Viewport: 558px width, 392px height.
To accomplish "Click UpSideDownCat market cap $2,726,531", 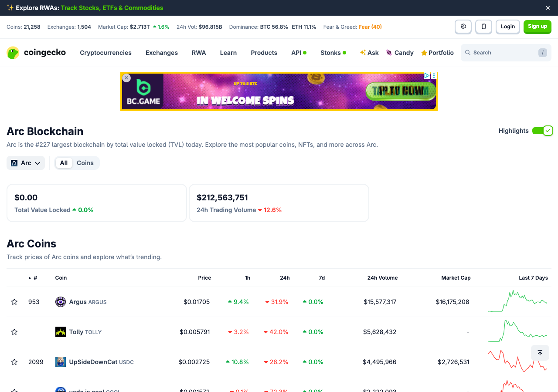I will tap(454, 362).
